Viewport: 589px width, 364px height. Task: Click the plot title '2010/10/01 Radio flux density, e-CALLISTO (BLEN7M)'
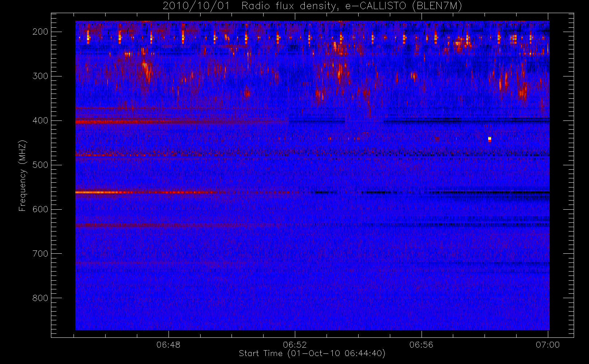click(312, 6)
